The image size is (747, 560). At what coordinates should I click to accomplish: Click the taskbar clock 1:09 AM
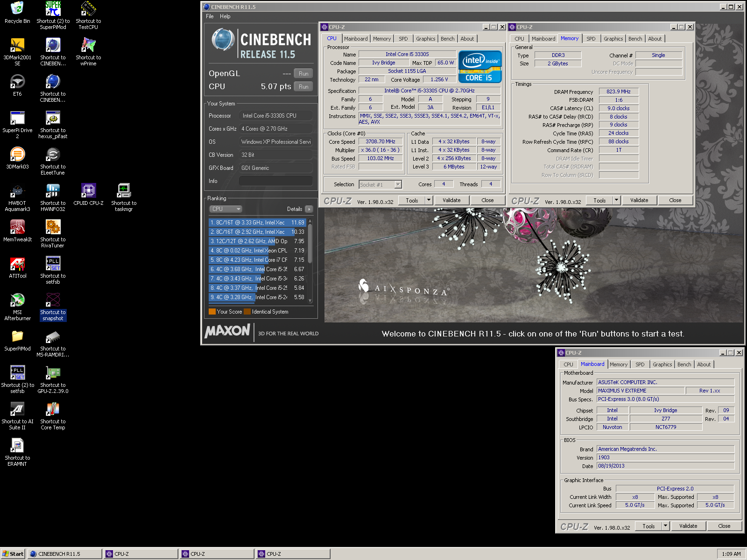point(731,554)
